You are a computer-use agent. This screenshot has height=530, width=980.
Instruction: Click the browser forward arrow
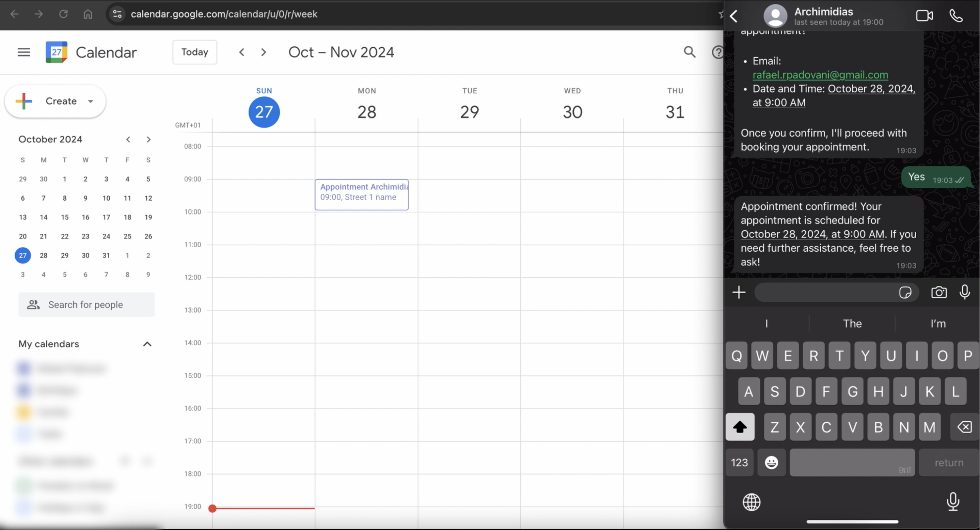(39, 14)
